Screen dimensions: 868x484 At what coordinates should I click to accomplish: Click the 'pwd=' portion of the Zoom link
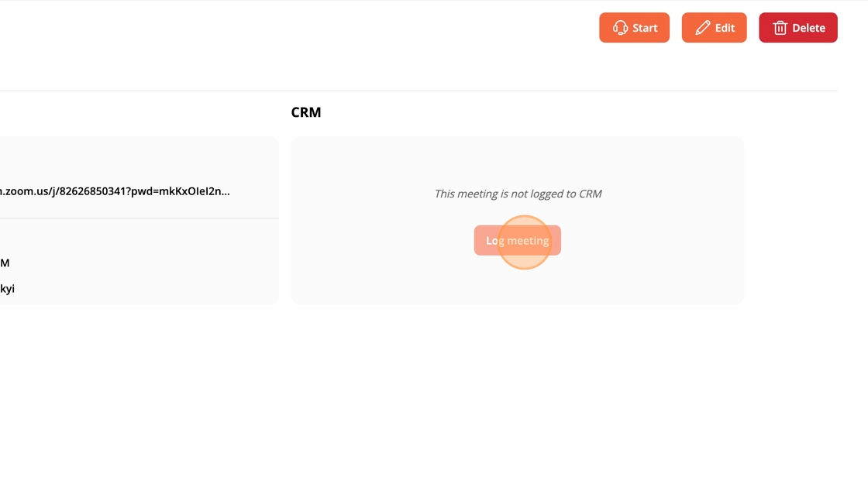click(162, 191)
